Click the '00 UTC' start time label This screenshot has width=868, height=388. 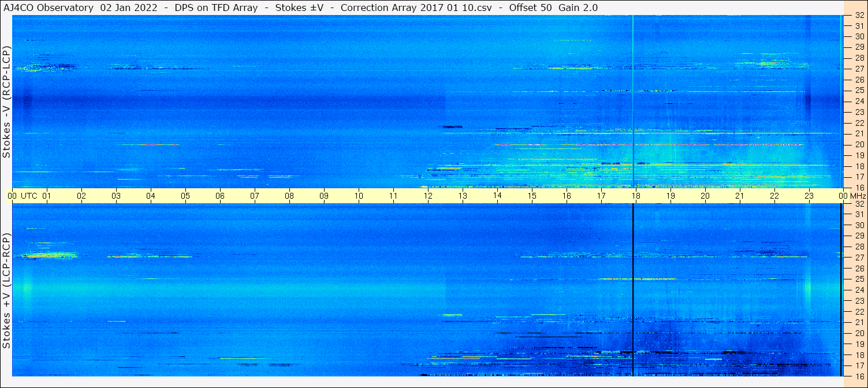[x=23, y=196]
